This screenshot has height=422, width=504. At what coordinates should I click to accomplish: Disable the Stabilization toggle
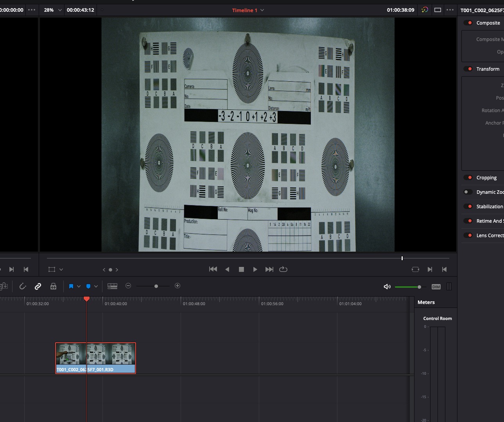[x=468, y=207]
